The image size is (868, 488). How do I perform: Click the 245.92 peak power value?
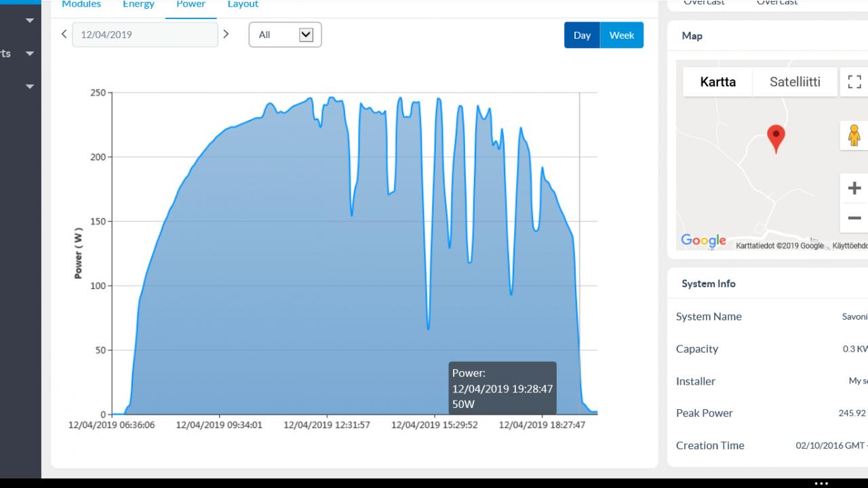852,413
